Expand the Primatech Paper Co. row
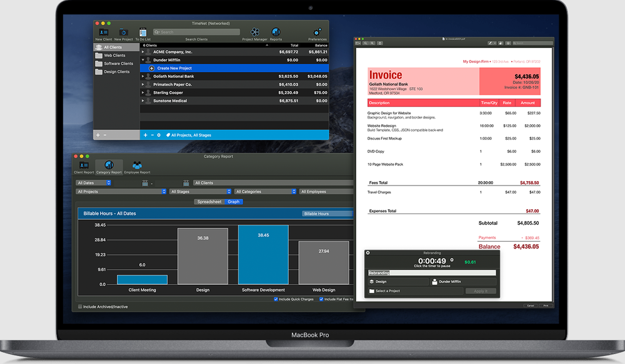The width and height of the screenshot is (625, 364). pos(142,84)
